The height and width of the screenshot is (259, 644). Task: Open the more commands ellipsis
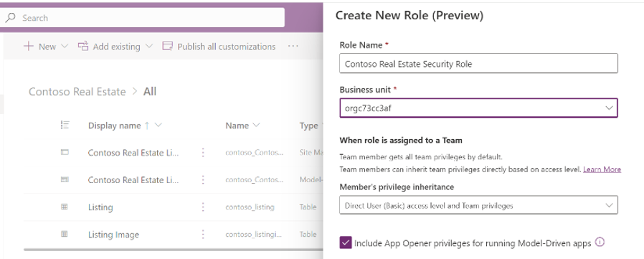pyautogui.click(x=293, y=47)
